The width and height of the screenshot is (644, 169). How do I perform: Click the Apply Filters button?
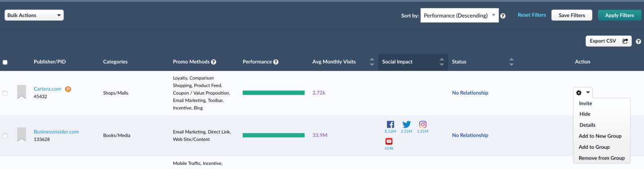coord(620,15)
